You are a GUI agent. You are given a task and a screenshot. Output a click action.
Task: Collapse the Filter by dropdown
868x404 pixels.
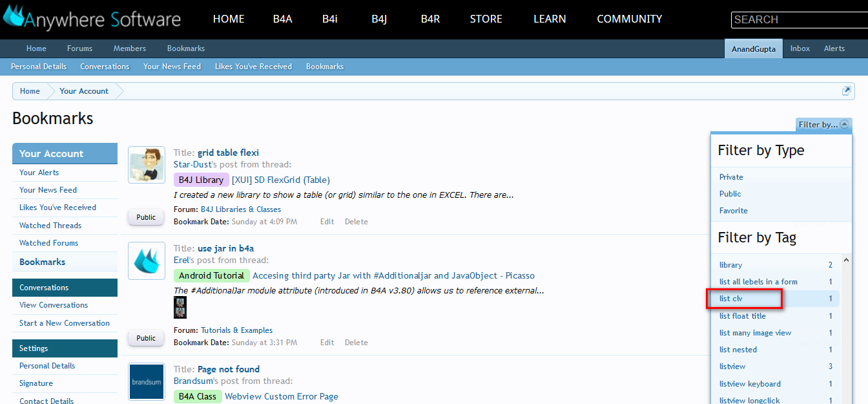(x=824, y=125)
